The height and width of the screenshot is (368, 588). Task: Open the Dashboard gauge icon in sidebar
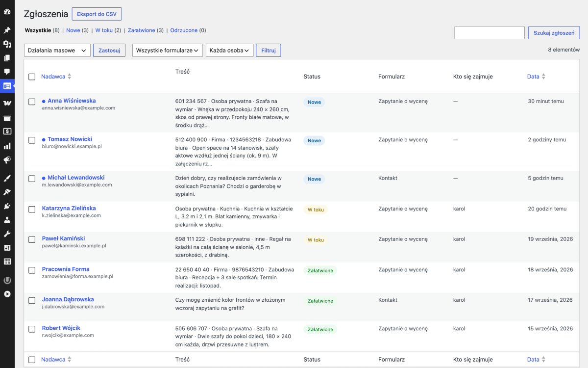pyautogui.click(x=7, y=12)
